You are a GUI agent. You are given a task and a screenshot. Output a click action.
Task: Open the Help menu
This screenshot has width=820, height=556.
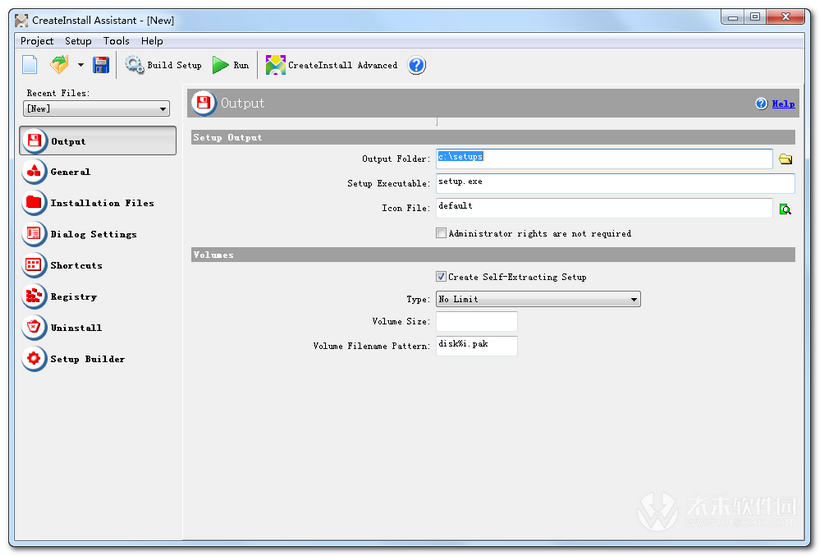pos(152,41)
